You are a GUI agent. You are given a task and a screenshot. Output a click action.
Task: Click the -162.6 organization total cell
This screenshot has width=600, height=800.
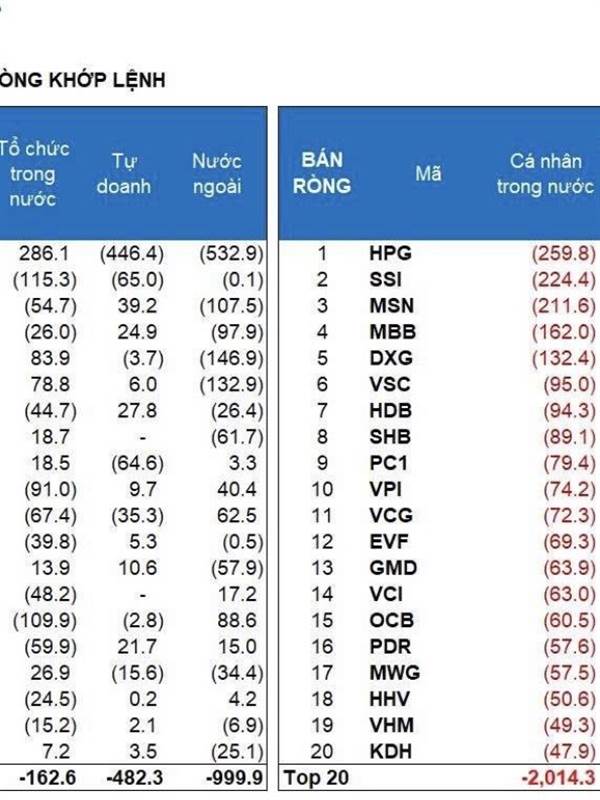click(x=47, y=778)
